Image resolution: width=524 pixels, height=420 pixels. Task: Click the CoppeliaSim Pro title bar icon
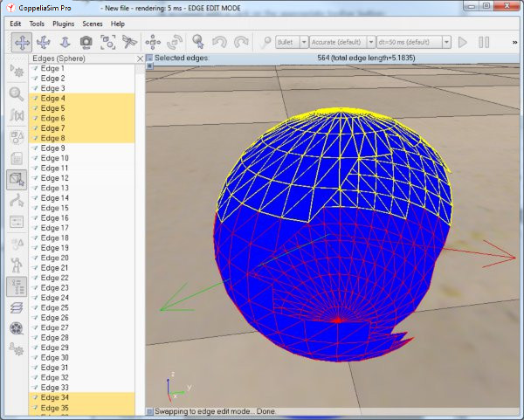pyautogui.click(x=10, y=7)
